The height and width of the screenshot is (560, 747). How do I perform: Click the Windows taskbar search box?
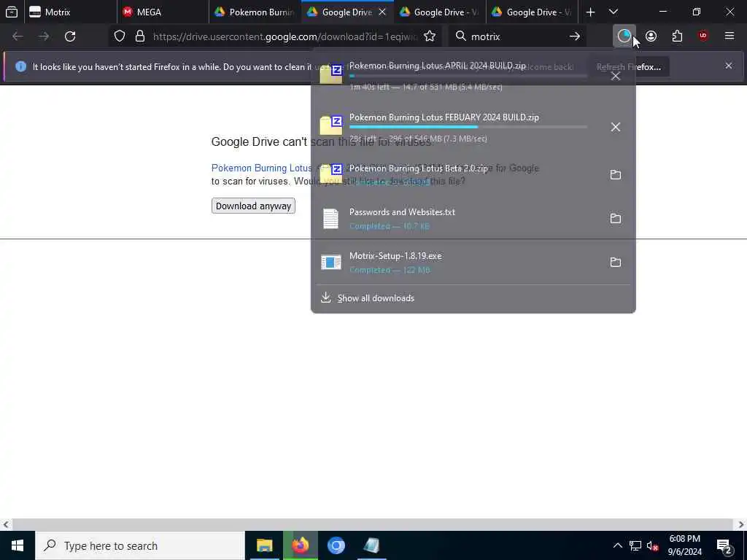[x=140, y=545]
